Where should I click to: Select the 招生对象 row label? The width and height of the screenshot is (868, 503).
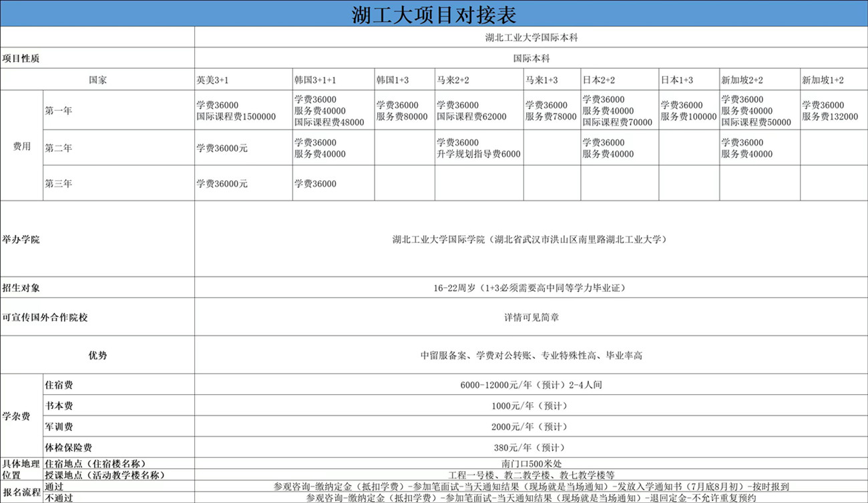point(97,288)
